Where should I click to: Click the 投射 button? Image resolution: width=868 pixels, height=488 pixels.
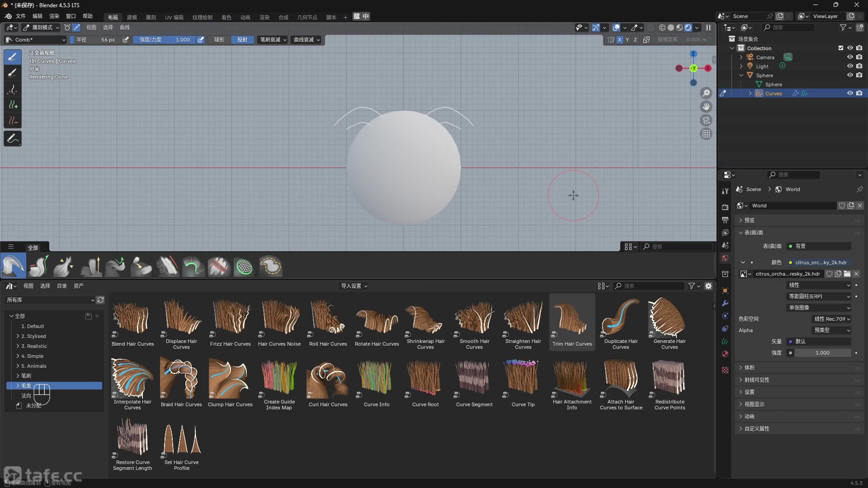[242, 40]
